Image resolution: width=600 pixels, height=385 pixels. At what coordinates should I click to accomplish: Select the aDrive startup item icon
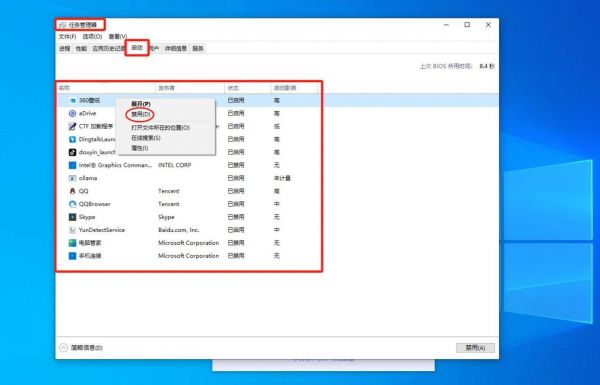tap(72, 113)
